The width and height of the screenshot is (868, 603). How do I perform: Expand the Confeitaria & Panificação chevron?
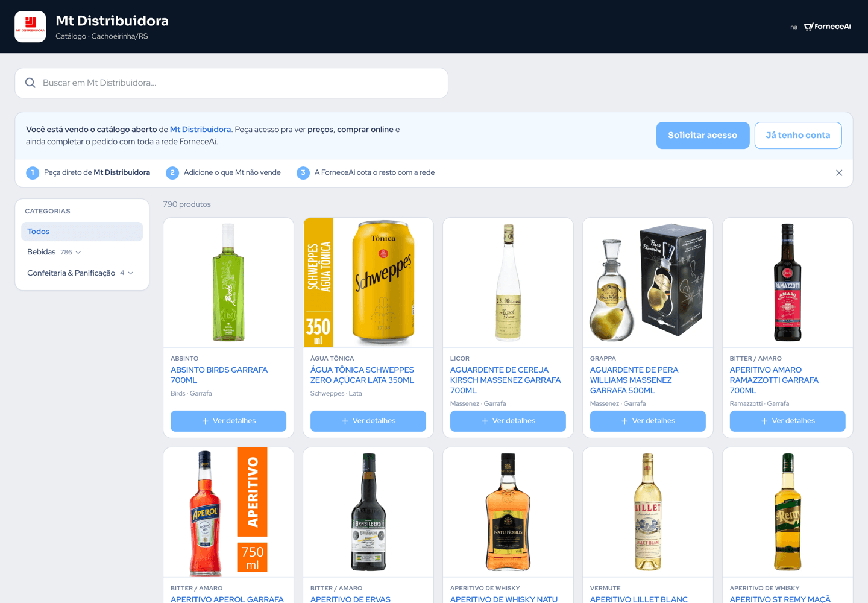[x=131, y=273]
